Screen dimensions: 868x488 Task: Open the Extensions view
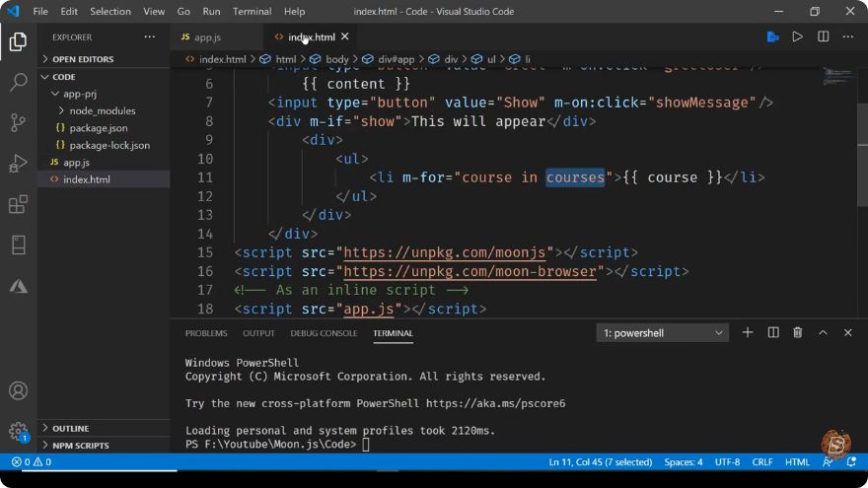19,204
